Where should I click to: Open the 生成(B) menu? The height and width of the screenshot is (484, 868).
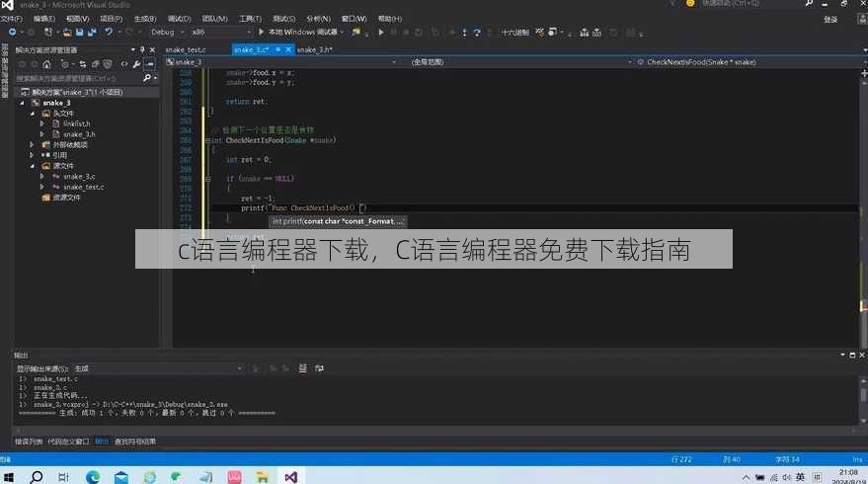(x=145, y=19)
